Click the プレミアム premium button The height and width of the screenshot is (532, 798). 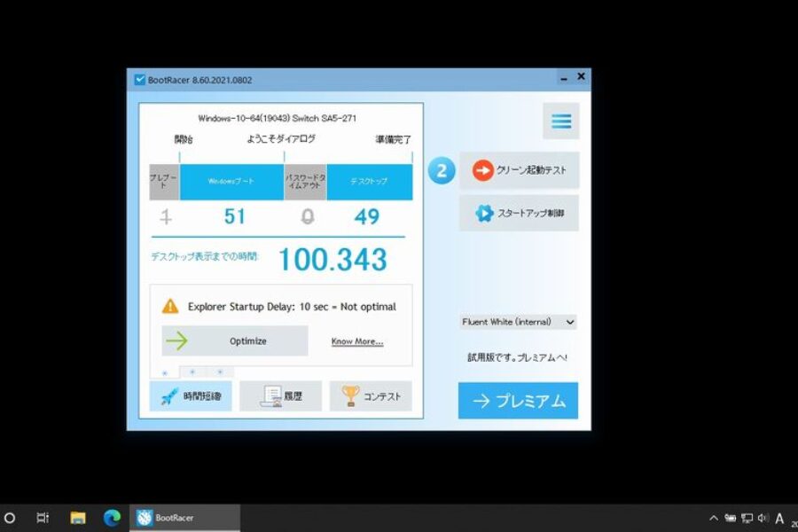tap(518, 401)
